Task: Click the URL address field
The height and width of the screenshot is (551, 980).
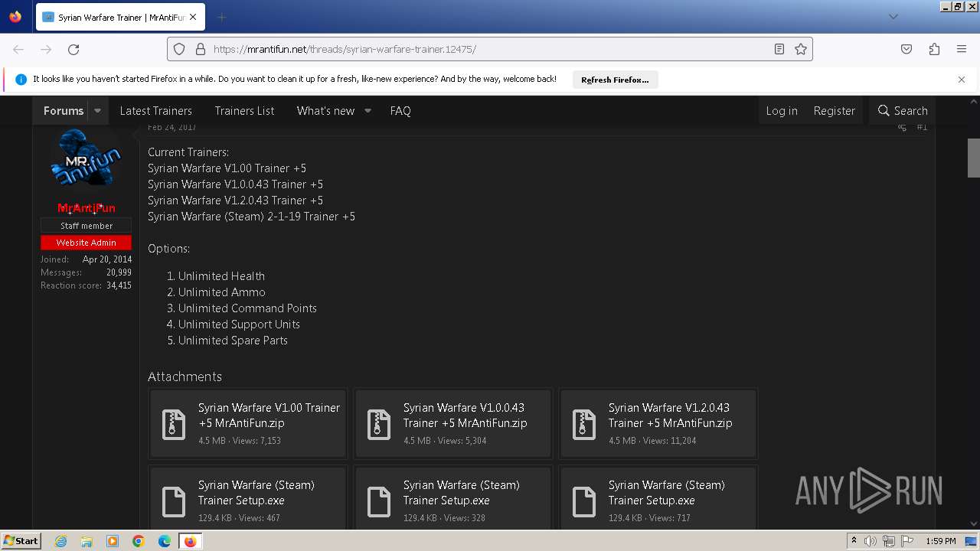Action: (490, 49)
